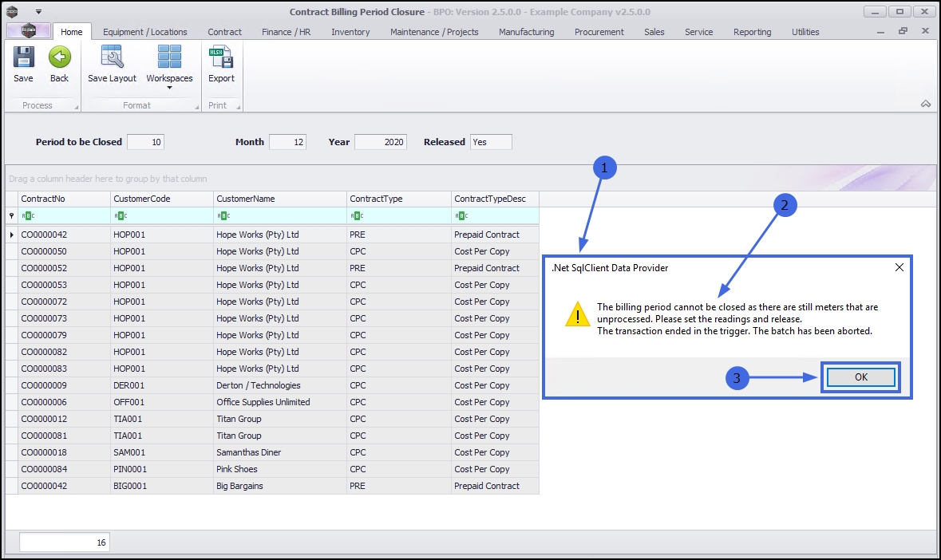
Task: Open the Finance / HR tab
Action: 287,32
